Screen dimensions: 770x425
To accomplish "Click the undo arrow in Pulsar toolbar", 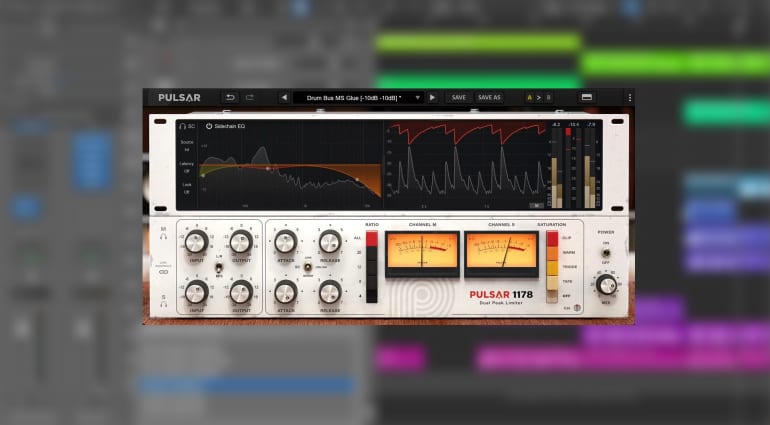I will [x=230, y=97].
